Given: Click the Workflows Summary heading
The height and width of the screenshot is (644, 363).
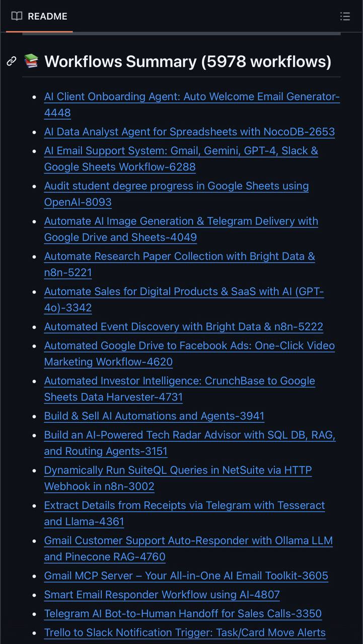Looking at the screenshot, I should coord(187,61).
